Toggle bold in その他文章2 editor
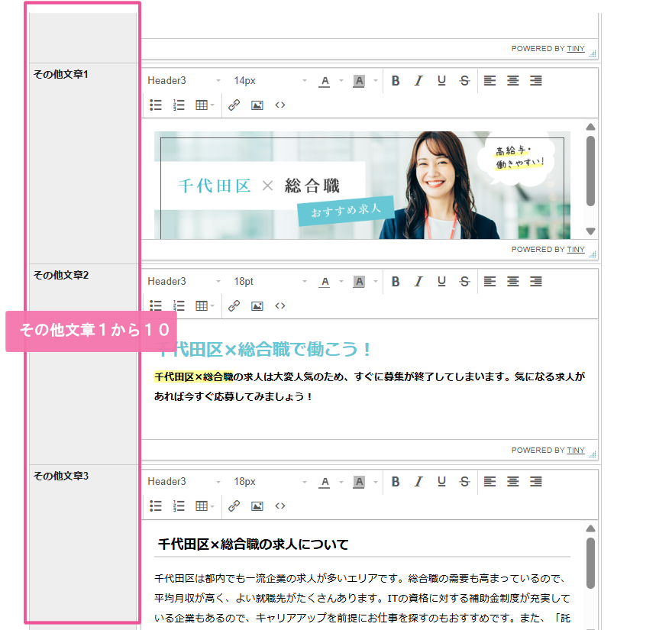The image size is (672, 630). click(396, 282)
